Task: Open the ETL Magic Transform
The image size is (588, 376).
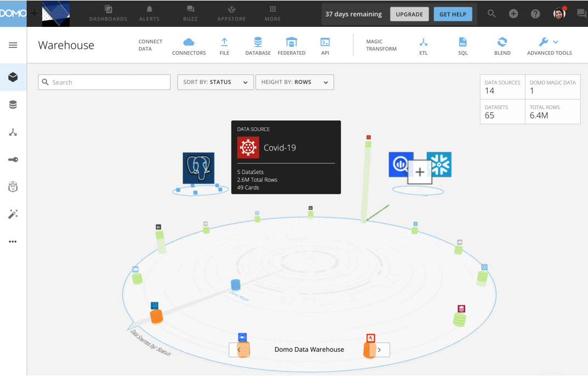Action: coord(423,47)
